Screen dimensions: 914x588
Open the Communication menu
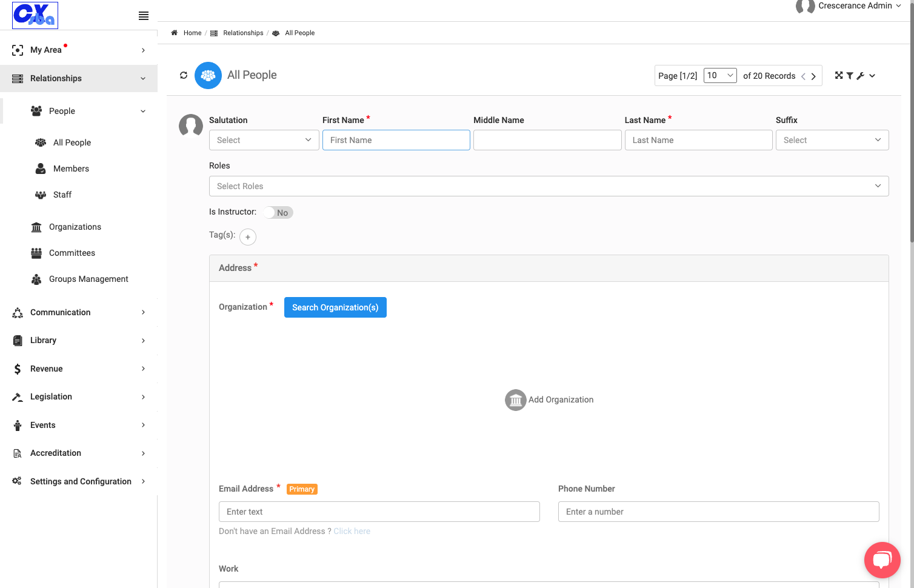[79, 312]
